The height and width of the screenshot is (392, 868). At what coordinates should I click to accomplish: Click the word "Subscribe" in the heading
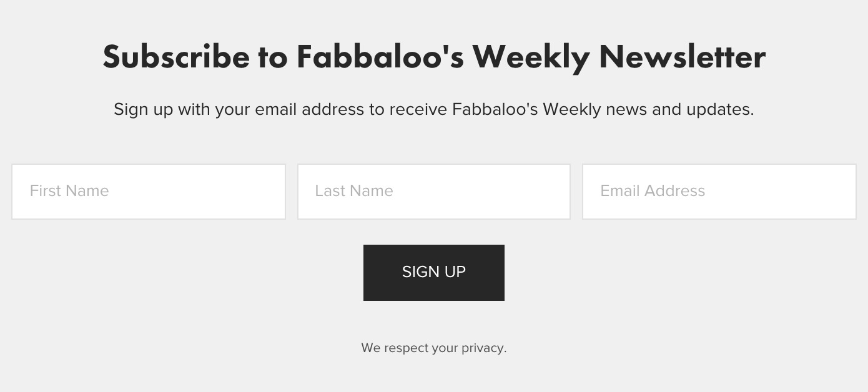(175, 57)
